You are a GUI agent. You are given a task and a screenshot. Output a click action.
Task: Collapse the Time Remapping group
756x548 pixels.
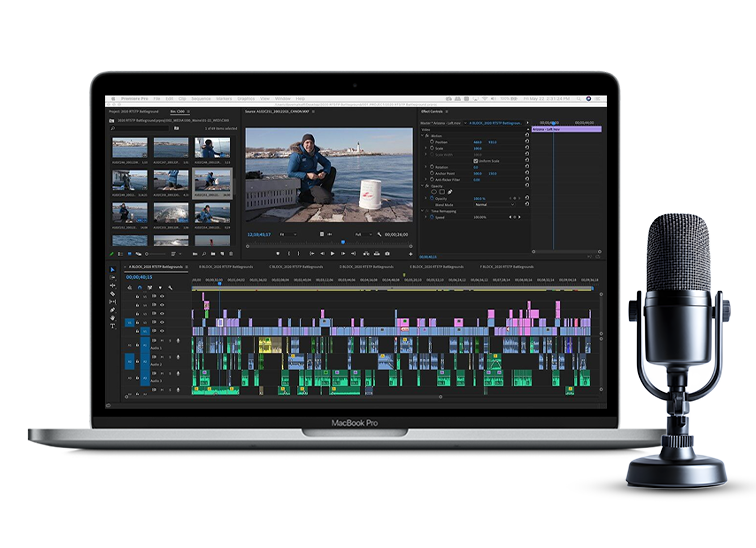coord(422,211)
